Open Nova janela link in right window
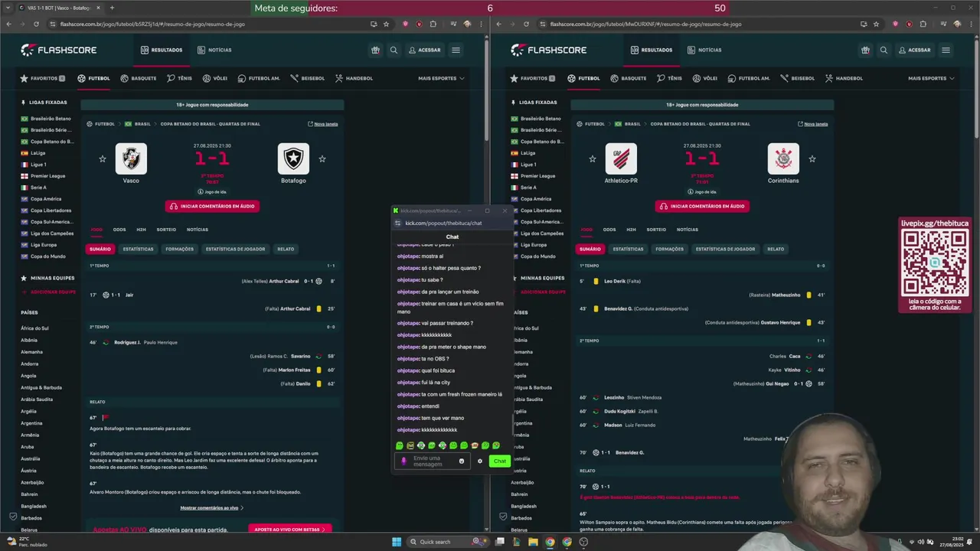This screenshot has height=551, width=980. [x=813, y=124]
